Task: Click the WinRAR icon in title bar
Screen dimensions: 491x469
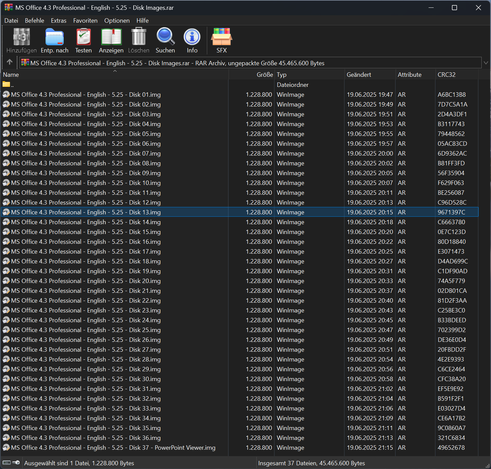Action: pos(8,7)
